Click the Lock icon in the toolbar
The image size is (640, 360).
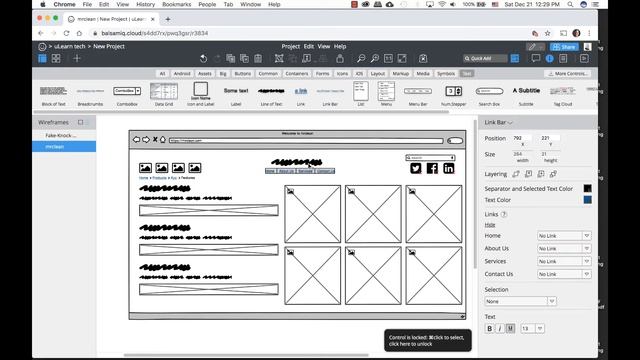340,58
